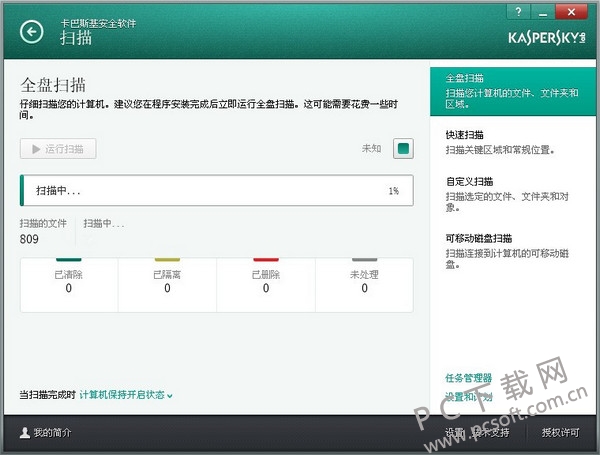Viewport: 600px width, 455px height.
Task: Open the 设置和计划 link
Action: pyautogui.click(x=468, y=397)
